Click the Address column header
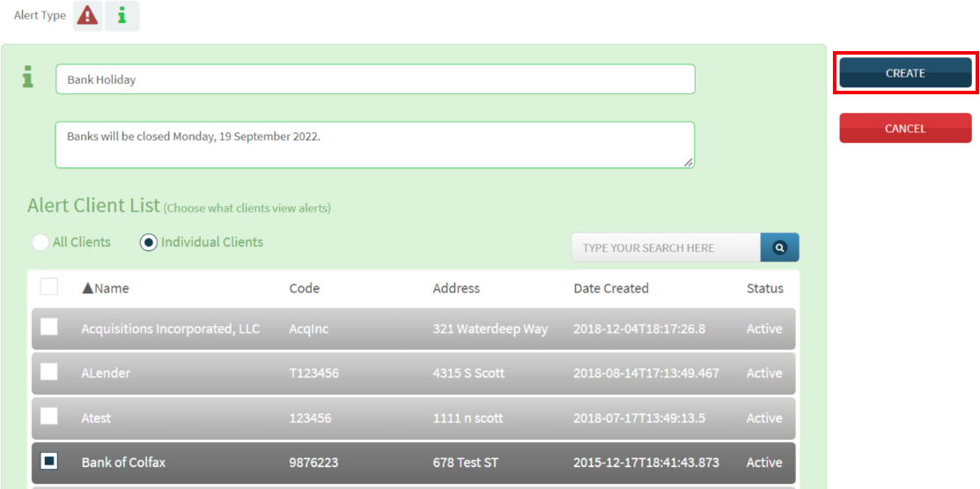Viewport: 980px width, 489px height. pos(456,288)
